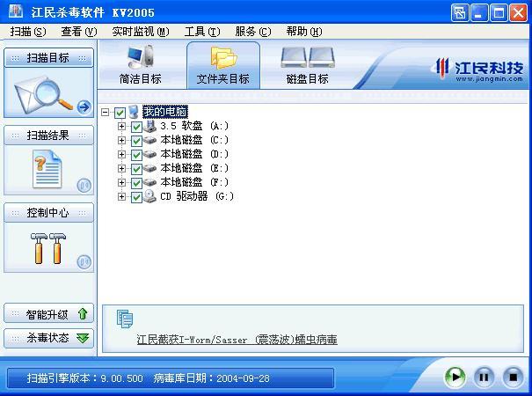Click the document icon in the news panel
This screenshot has width=532, height=396.
click(x=125, y=319)
